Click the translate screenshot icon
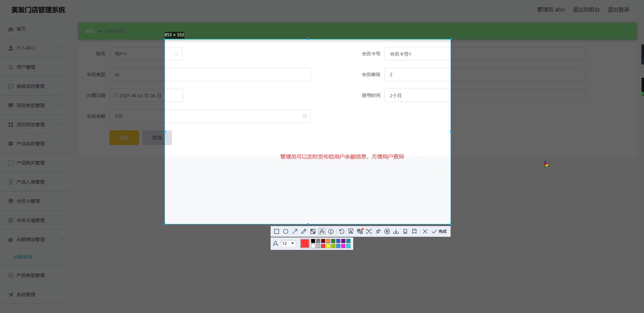Viewport: 644px width, 313px height. pyautogui.click(x=360, y=231)
